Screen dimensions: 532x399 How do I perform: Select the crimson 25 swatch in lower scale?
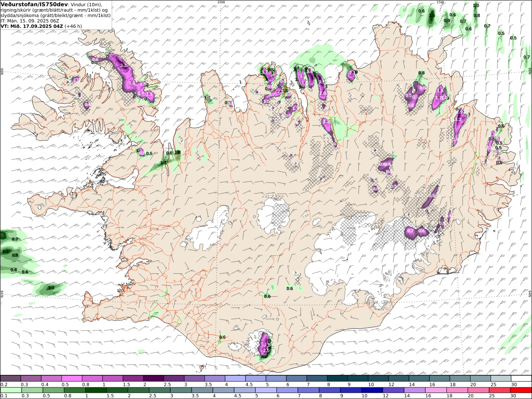click(x=500, y=390)
